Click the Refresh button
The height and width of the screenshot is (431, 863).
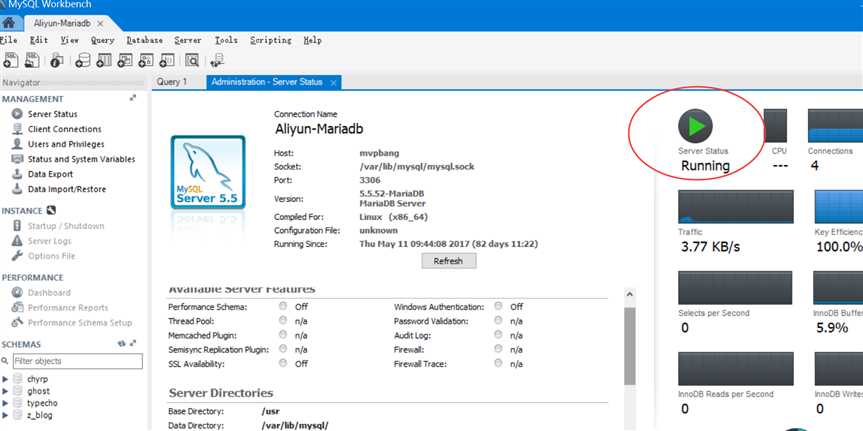coord(449,261)
